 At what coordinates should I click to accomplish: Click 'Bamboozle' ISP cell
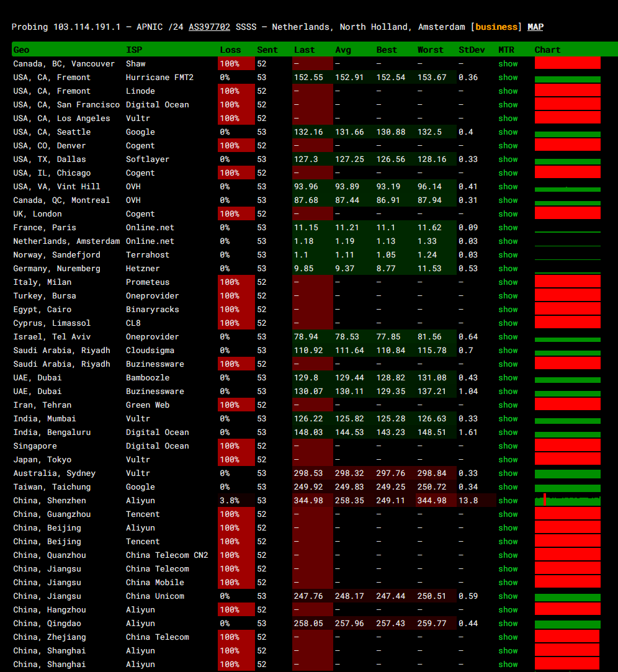[148, 377]
